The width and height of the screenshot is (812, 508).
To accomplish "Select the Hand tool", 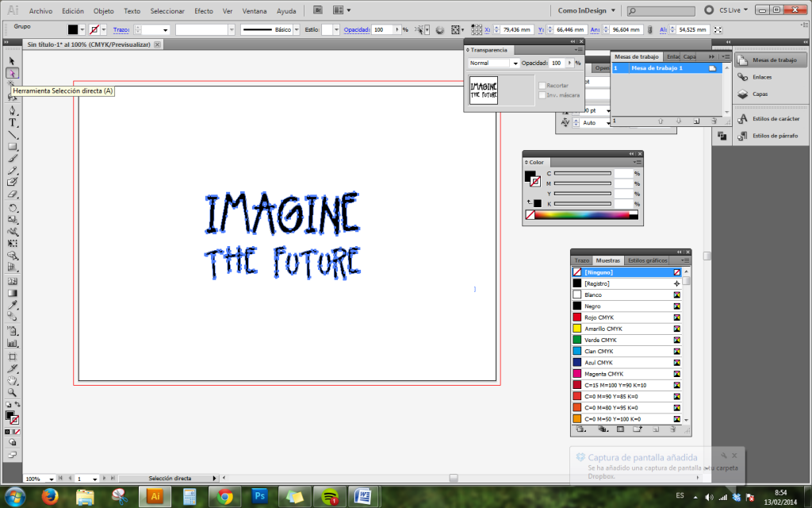I will [12, 380].
